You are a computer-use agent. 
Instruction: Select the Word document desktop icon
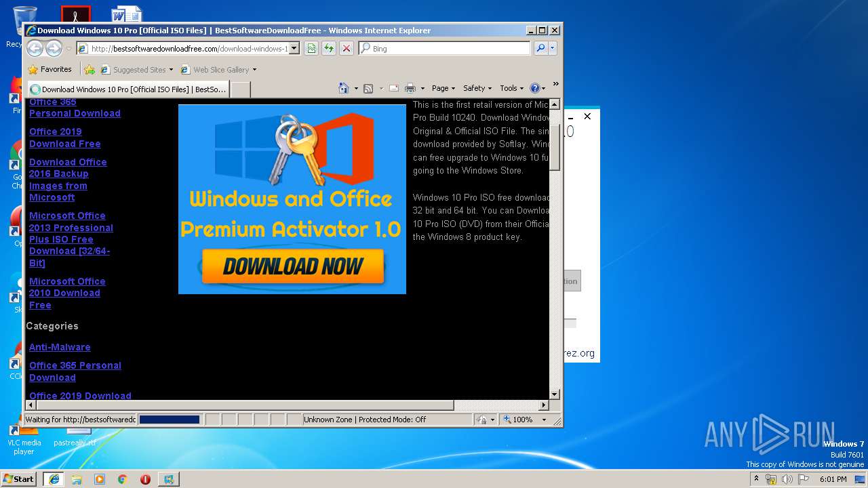pyautogui.click(x=126, y=14)
